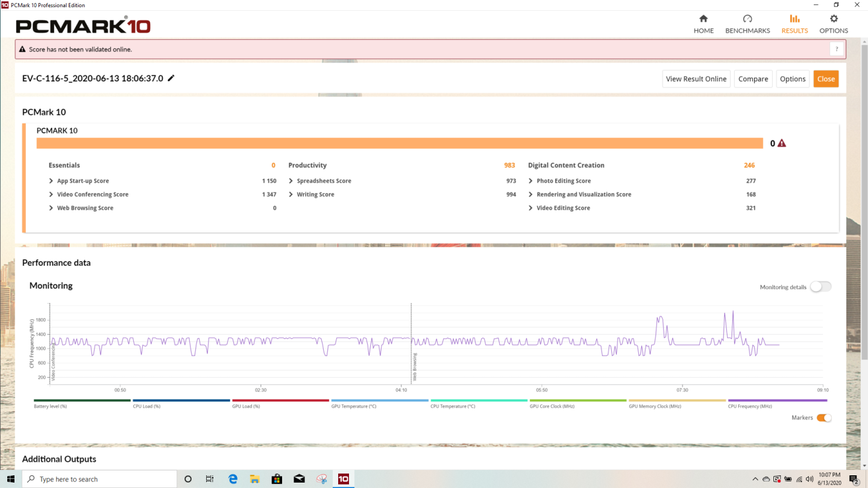Viewport: 868px width, 488px height.
Task: Turn off the Markers toggle
Action: pos(823,418)
